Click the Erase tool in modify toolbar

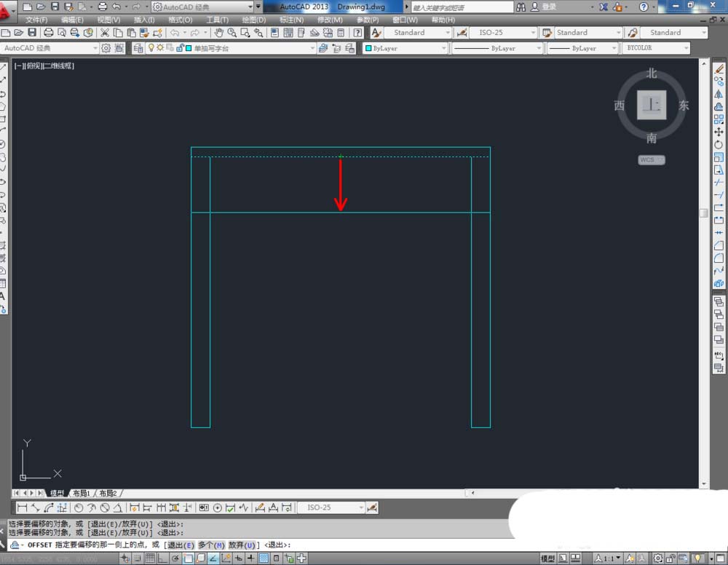coord(719,68)
